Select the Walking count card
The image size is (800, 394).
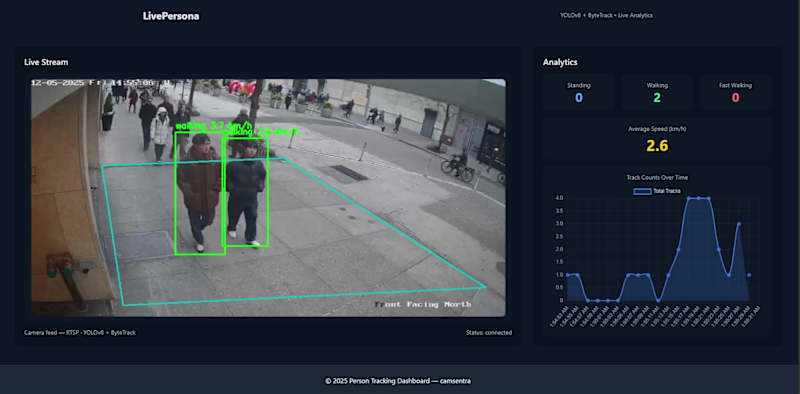[x=657, y=92]
